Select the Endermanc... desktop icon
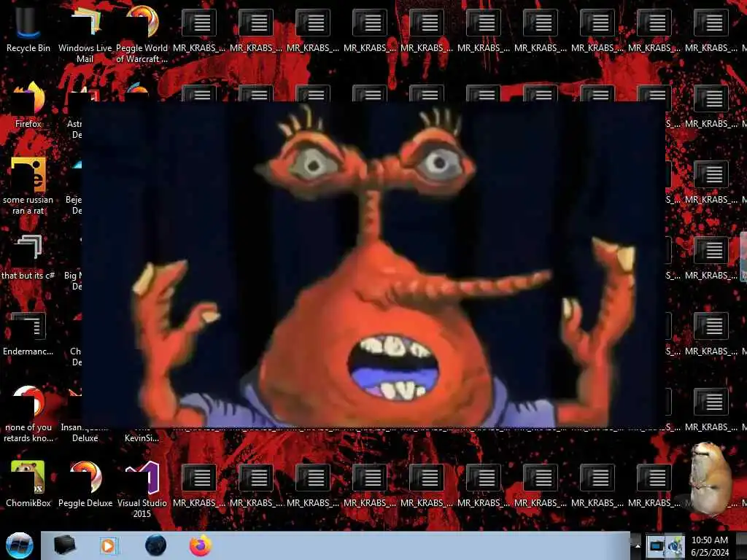The image size is (747, 560). [28, 333]
